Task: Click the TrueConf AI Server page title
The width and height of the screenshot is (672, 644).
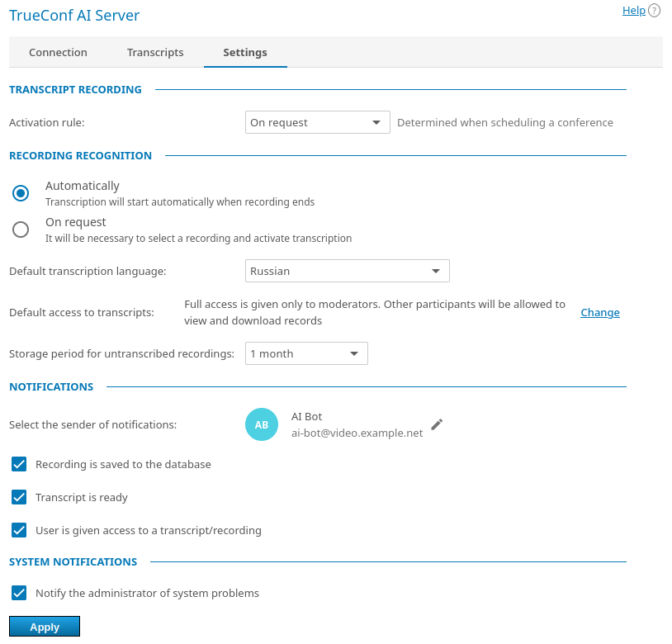Action: coord(74,16)
